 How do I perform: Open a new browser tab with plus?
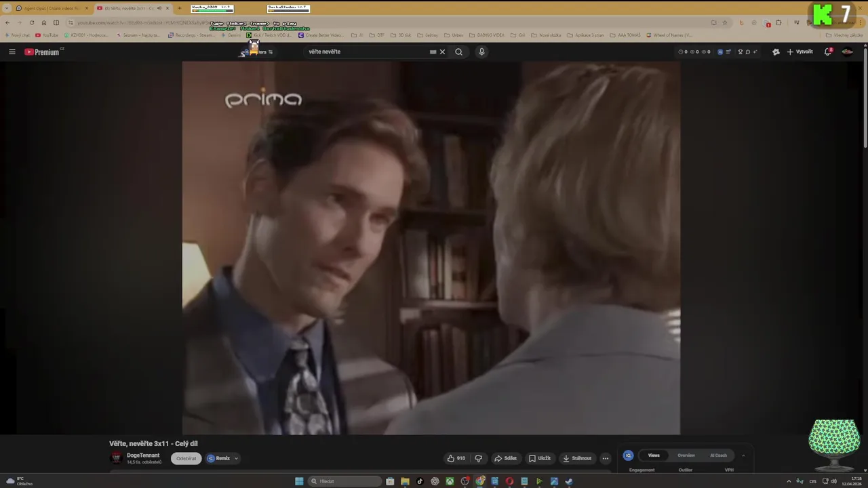point(179,8)
